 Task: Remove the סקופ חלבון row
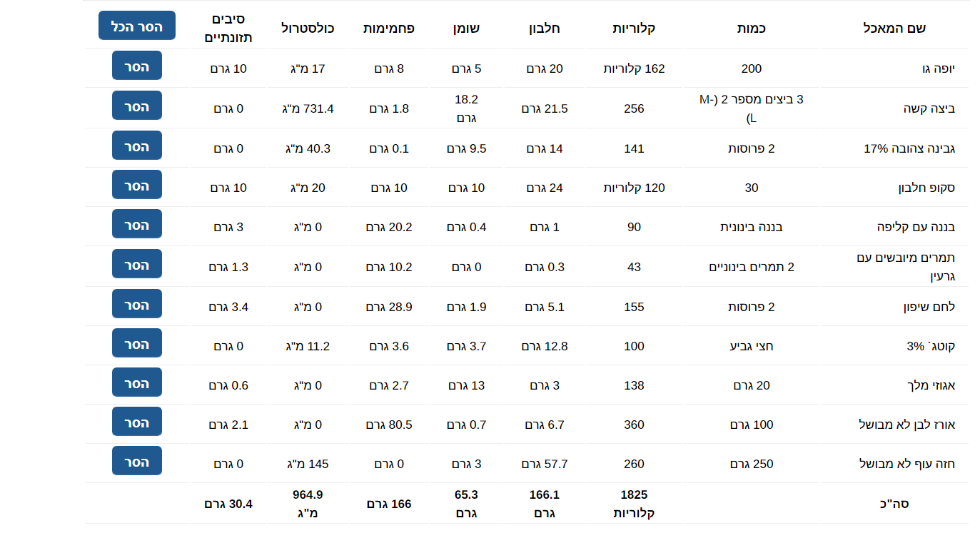click(x=137, y=185)
